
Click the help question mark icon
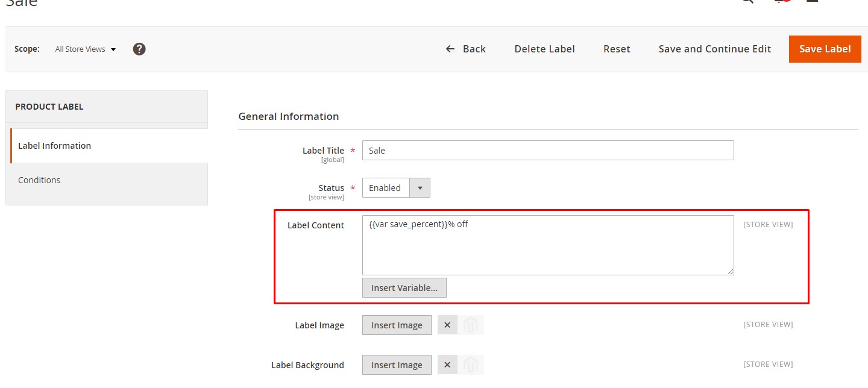tap(139, 49)
